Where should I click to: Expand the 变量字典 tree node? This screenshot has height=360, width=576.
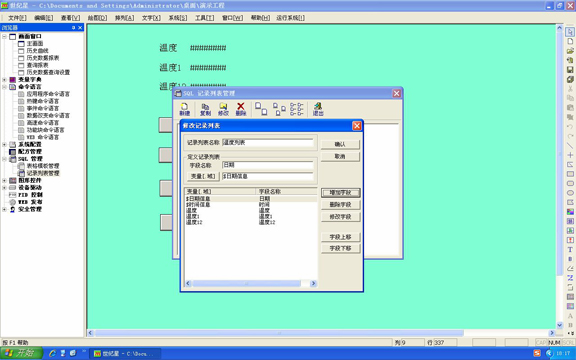click(4, 80)
